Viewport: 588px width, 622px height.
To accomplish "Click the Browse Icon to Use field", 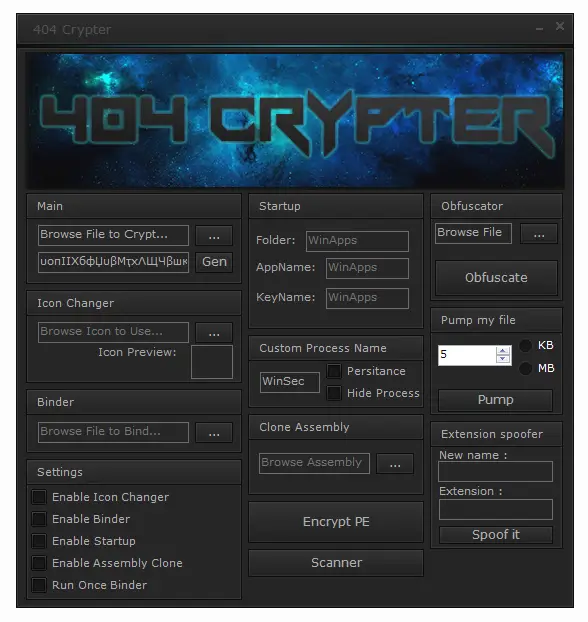I will pyautogui.click(x=113, y=332).
